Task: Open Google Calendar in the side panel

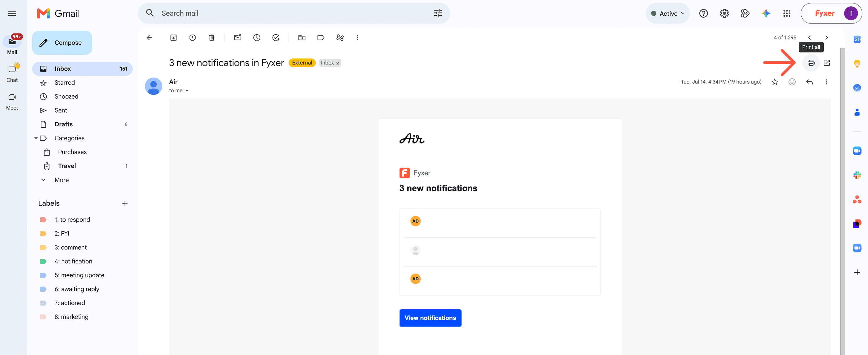Action: pos(857,40)
